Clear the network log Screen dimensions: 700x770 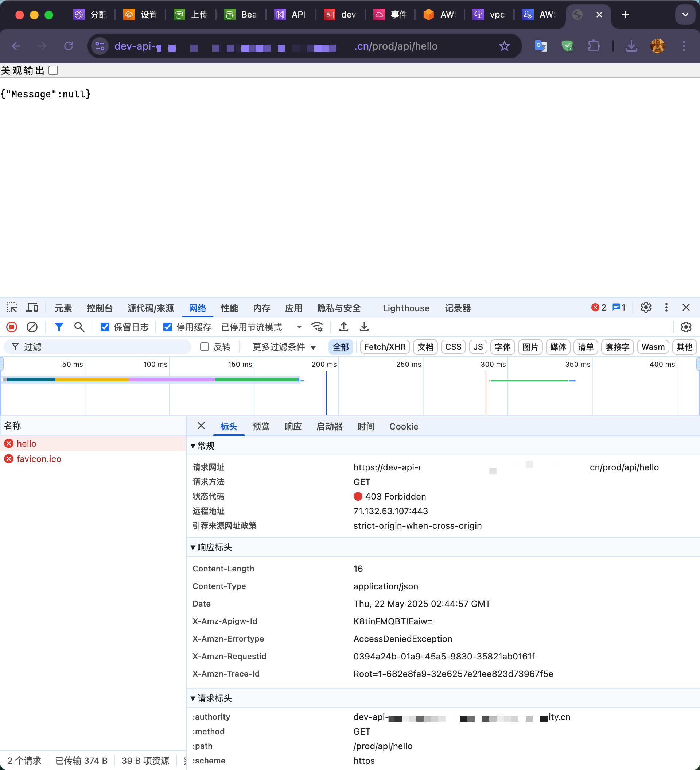click(x=32, y=327)
